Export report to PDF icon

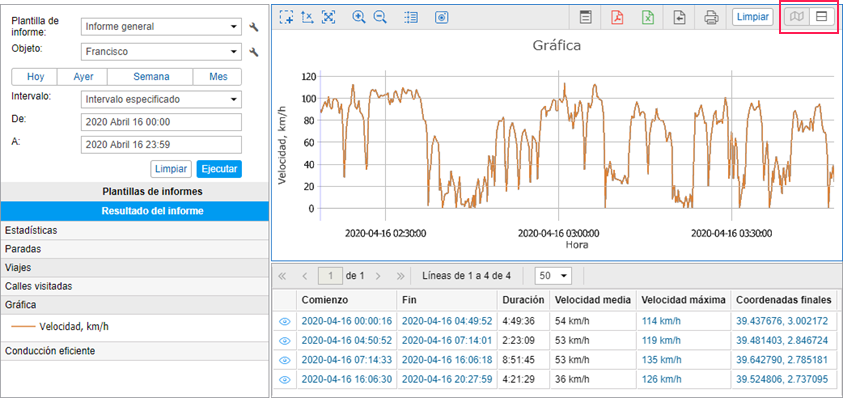617,17
